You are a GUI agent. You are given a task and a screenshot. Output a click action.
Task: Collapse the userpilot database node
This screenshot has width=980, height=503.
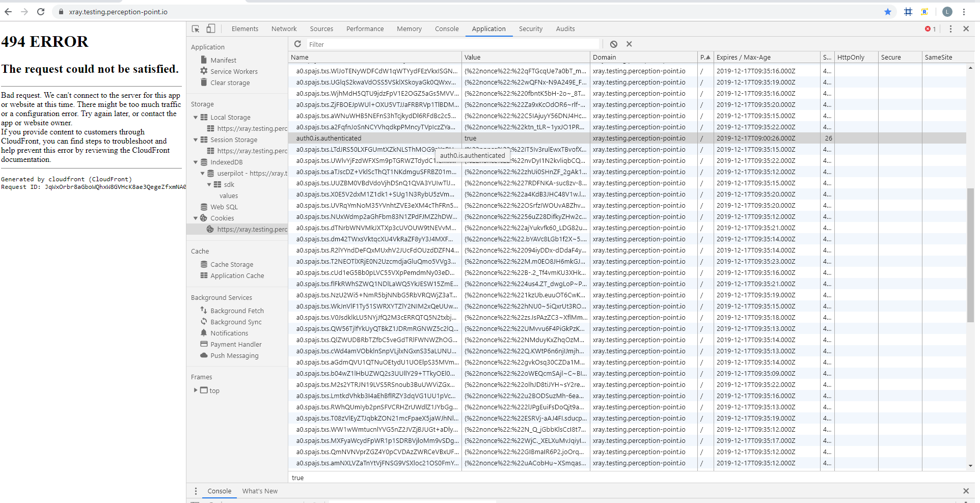(203, 173)
